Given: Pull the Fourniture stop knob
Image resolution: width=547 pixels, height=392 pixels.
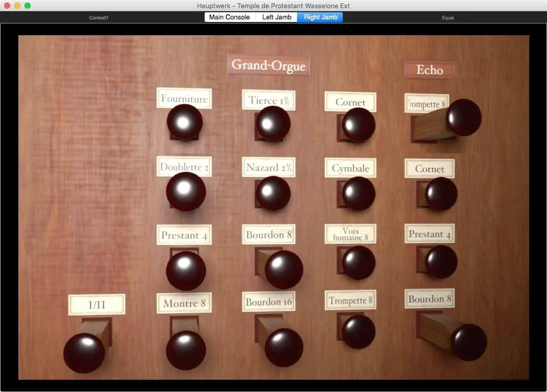Looking at the screenshot, I should (185, 122).
